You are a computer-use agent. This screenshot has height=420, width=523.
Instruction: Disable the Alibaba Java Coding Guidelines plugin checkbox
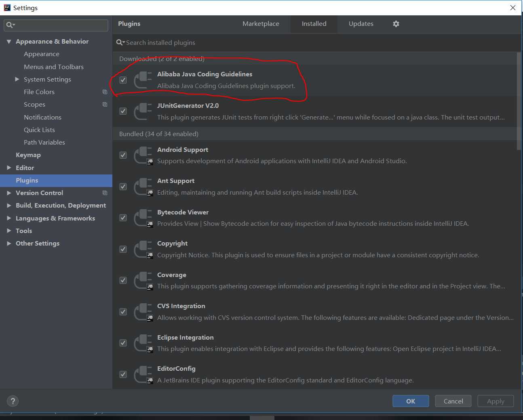123,80
